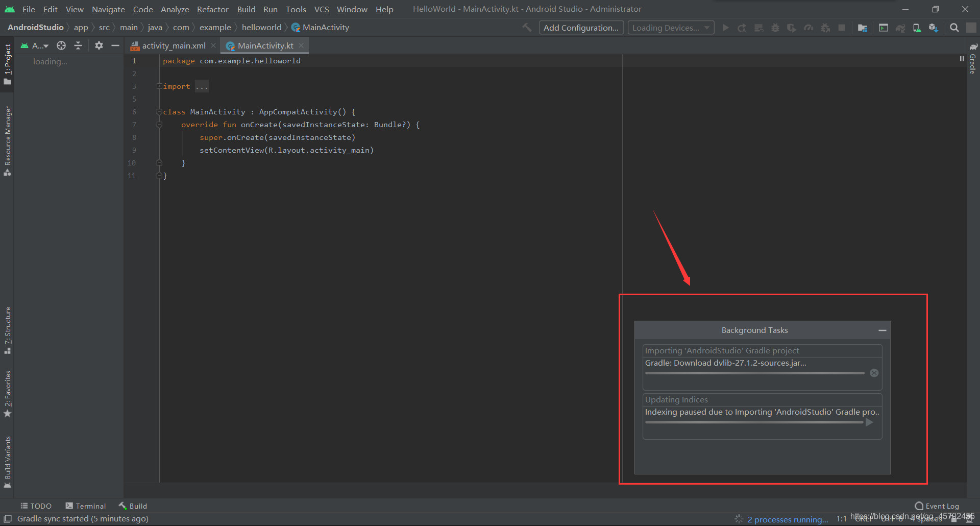Click the Stop square icon
This screenshot has height=526, width=980.
tap(842, 28)
